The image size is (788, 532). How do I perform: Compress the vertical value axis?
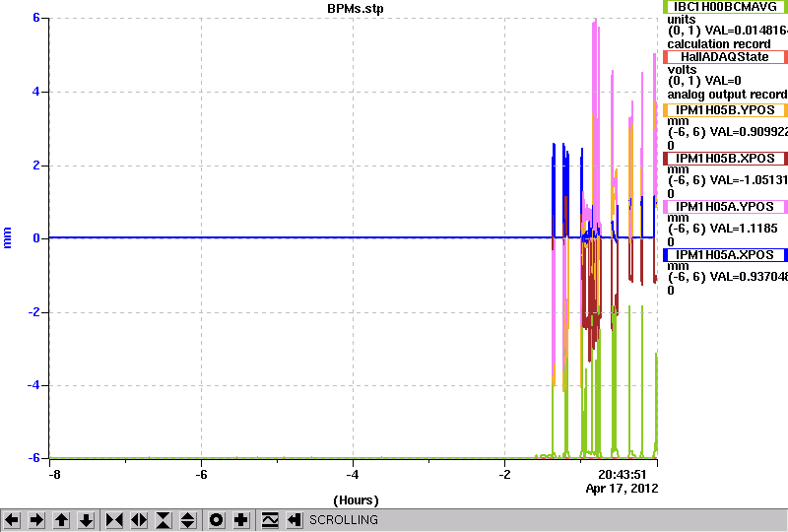coord(164,520)
